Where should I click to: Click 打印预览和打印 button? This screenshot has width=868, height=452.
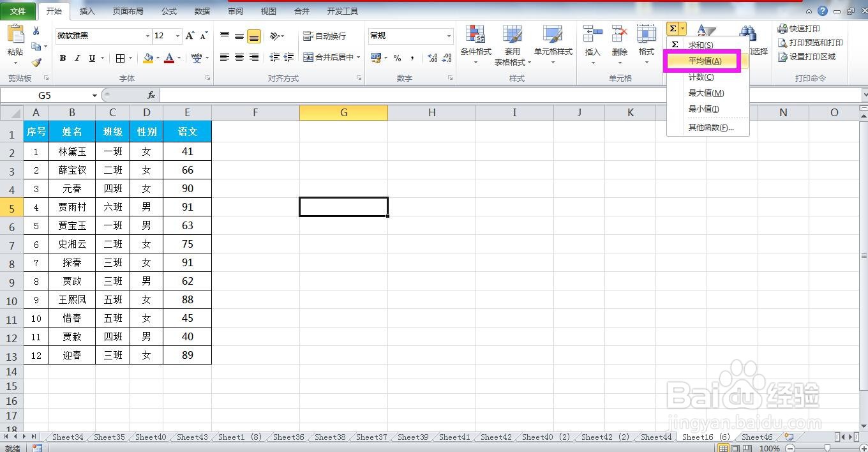coord(811,43)
